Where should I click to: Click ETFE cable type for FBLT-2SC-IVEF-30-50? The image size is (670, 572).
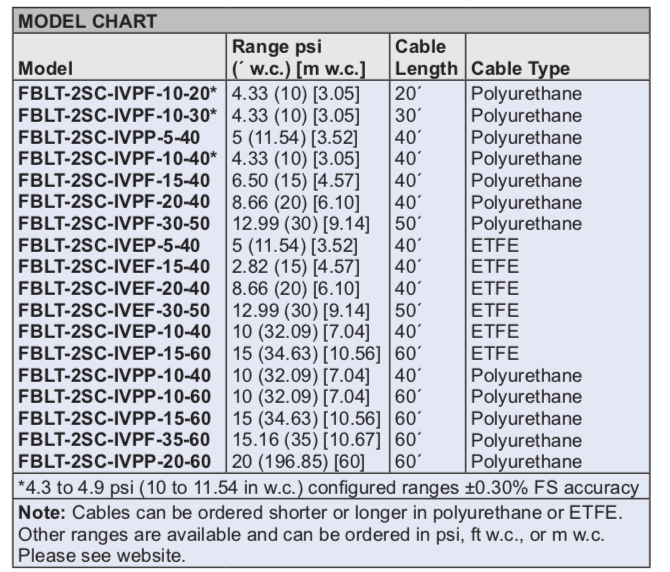[494, 309]
